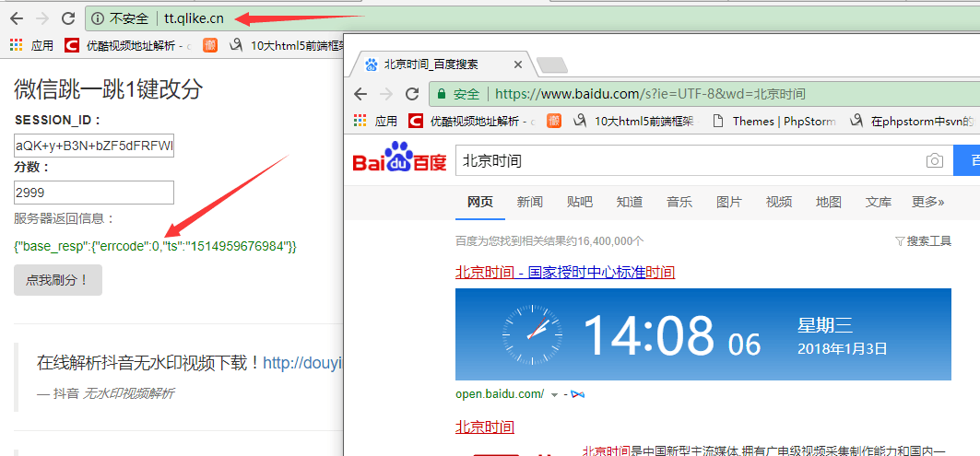Select the 图片 search tab
This screenshot has width=980, height=456.
tap(728, 202)
